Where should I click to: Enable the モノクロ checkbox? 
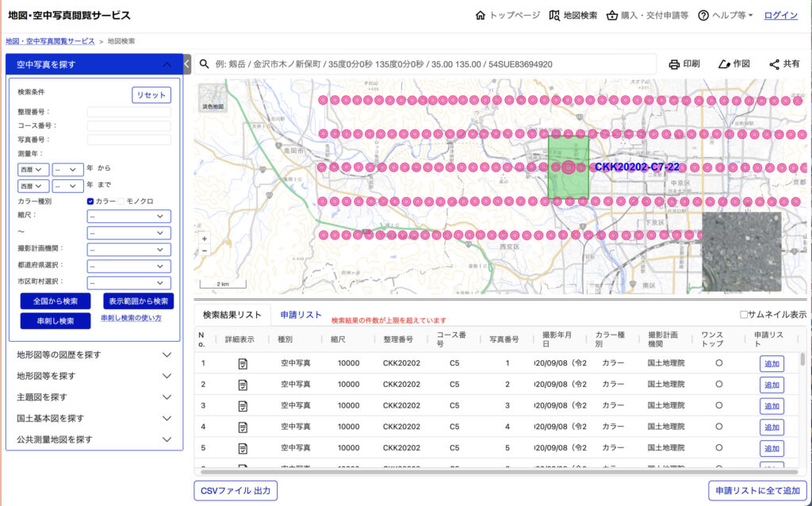pyautogui.click(x=121, y=201)
